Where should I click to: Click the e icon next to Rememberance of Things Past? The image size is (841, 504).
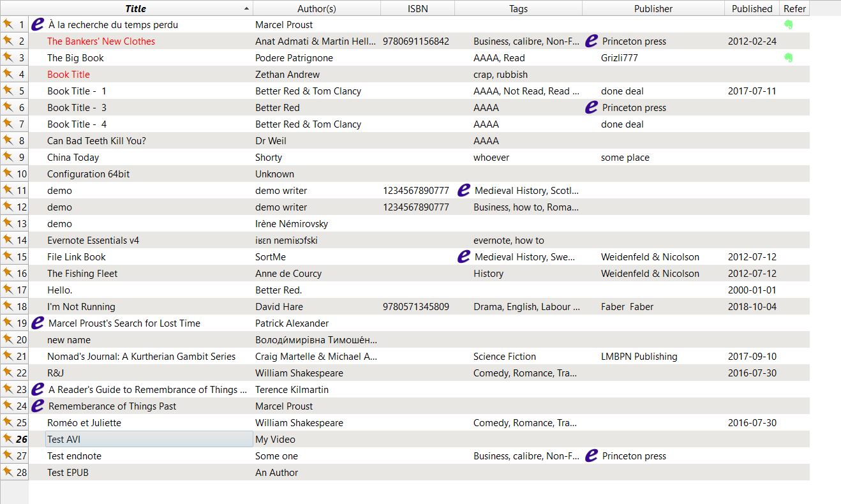(x=38, y=406)
